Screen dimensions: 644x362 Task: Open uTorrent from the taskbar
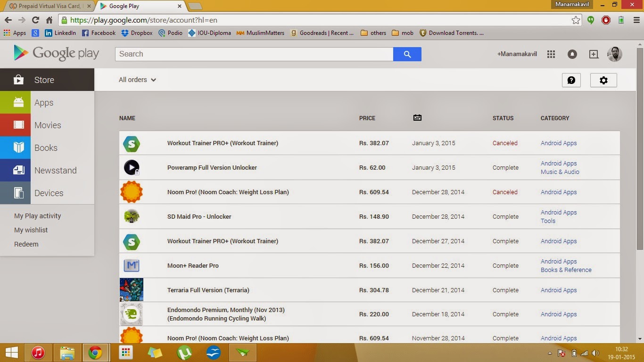[x=183, y=353]
